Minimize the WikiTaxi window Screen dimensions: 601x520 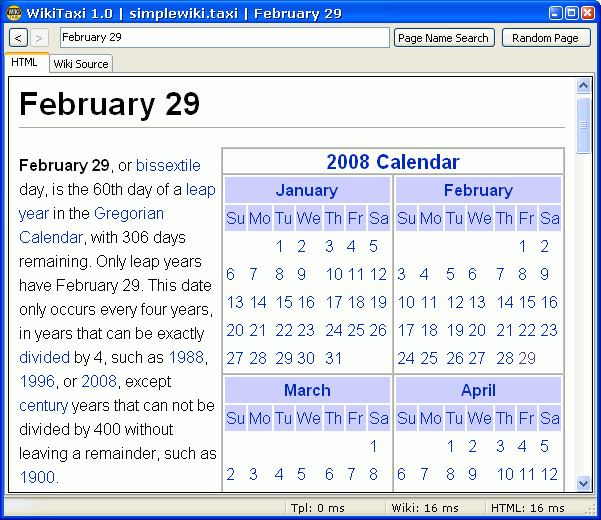click(555, 13)
